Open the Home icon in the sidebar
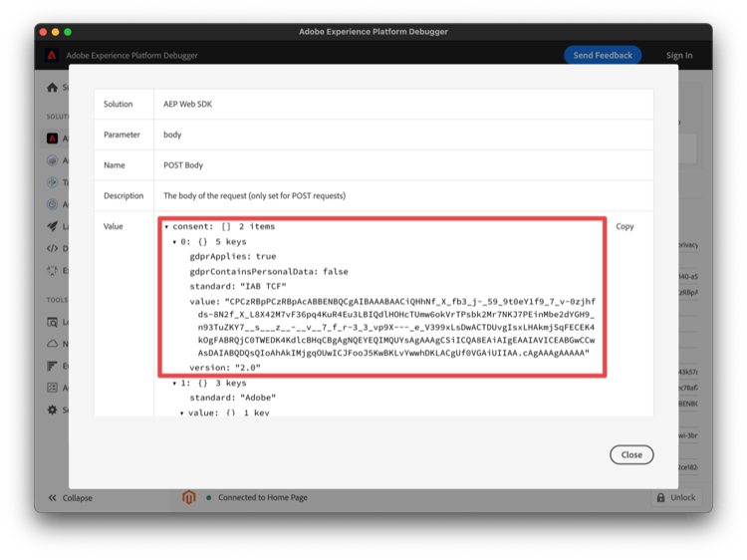 coord(53,88)
